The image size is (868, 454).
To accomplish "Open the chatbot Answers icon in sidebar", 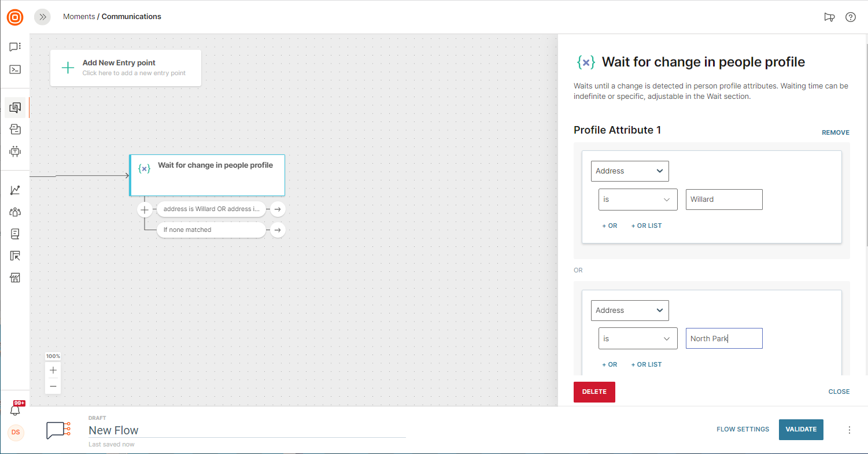I will (15, 152).
